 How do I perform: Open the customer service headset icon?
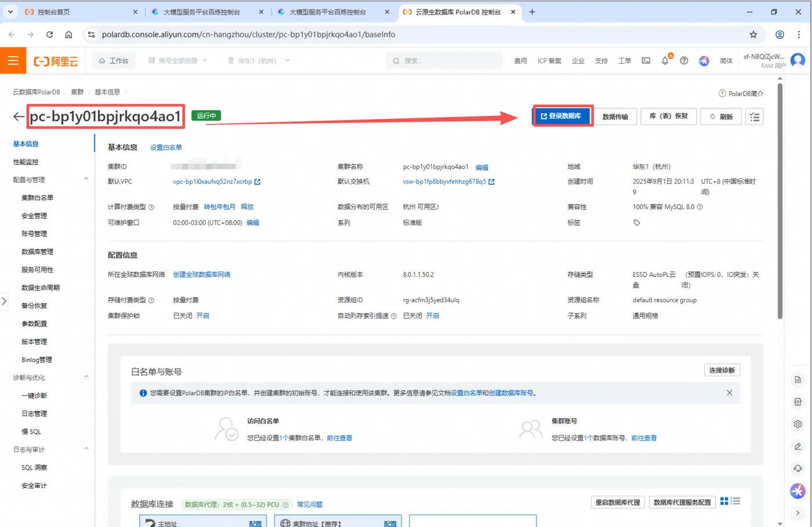[798, 468]
